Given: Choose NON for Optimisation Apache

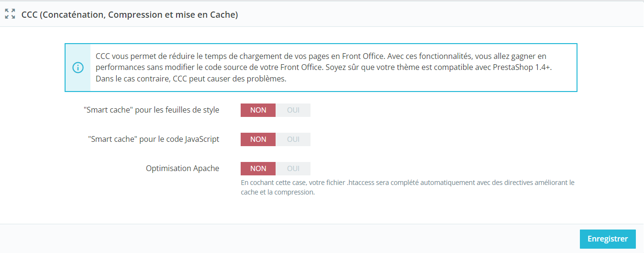Looking at the screenshot, I should 258,169.
